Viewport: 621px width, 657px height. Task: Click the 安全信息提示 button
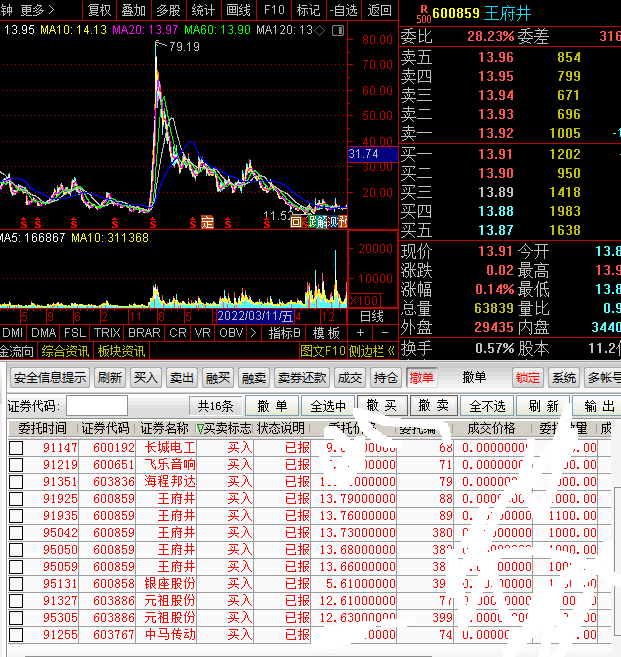click(x=50, y=378)
